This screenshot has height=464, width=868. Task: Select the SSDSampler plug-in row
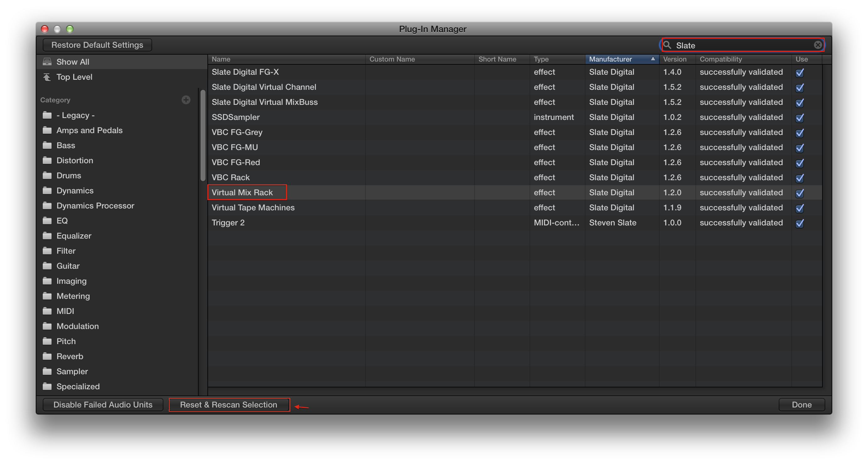pos(515,117)
